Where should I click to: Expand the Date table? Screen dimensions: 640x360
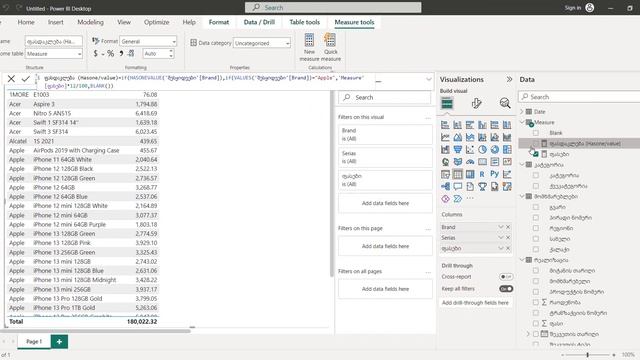522,111
